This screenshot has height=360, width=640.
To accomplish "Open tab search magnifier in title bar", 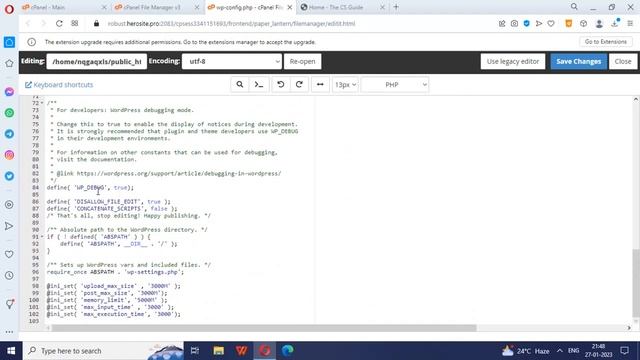I will click(x=574, y=7).
